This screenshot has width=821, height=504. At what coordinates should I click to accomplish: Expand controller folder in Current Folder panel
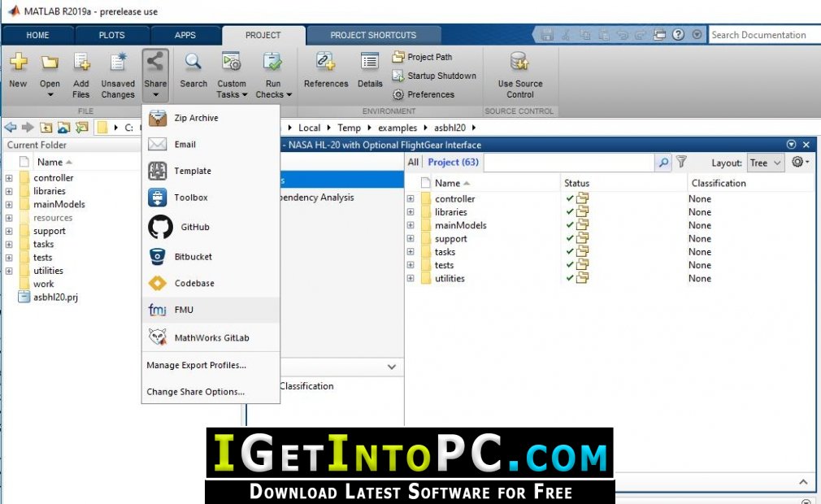[x=9, y=178]
